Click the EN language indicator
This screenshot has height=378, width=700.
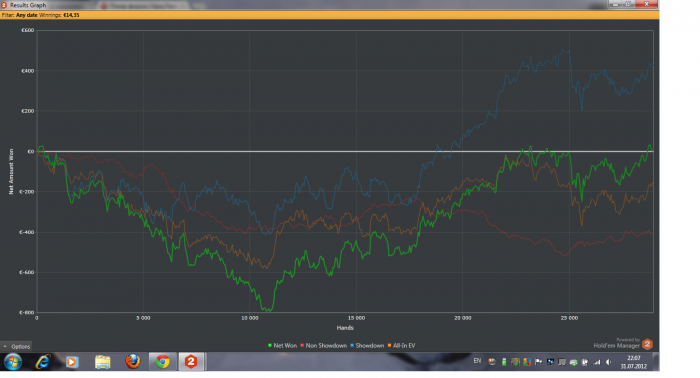477,361
